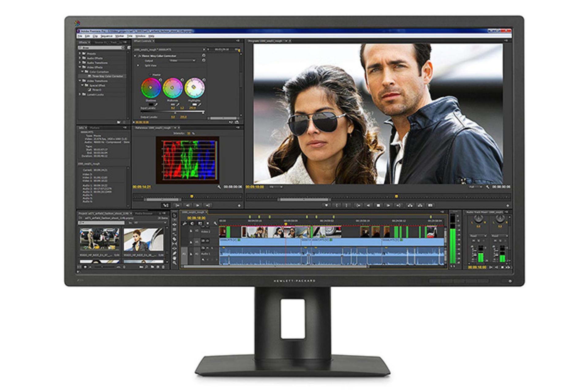
Task: Open the Output dropdown in Effect Controls
Action: click(x=182, y=61)
